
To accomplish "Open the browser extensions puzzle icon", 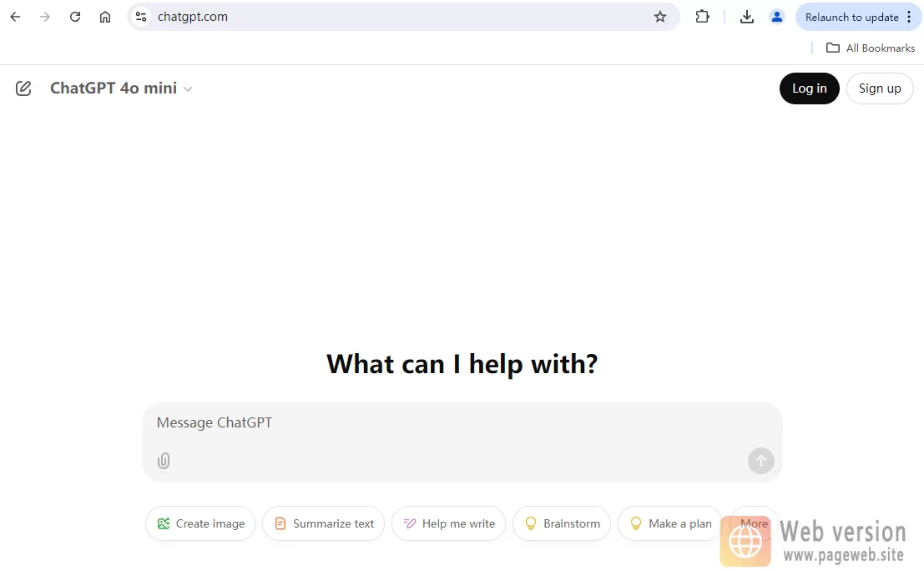I will tap(703, 17).
